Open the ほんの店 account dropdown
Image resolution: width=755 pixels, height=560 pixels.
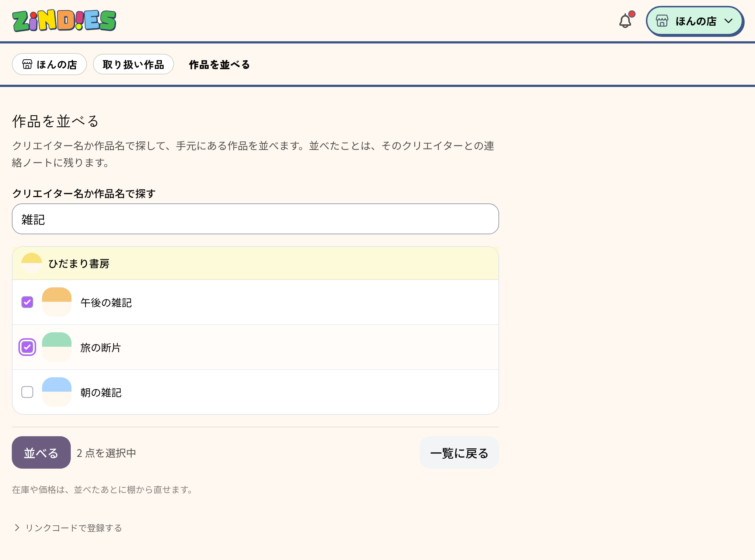tap(695, 21)
